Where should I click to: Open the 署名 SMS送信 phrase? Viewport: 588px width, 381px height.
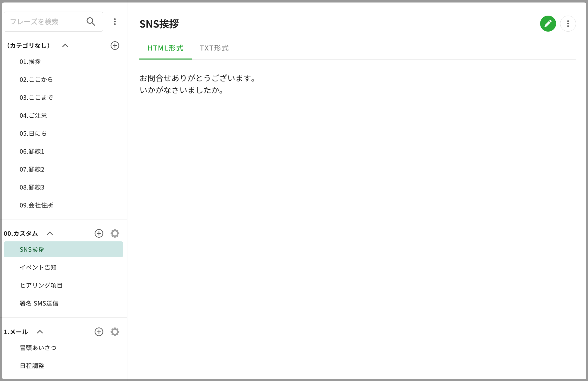pyautogui.click(x=39, y=303)
